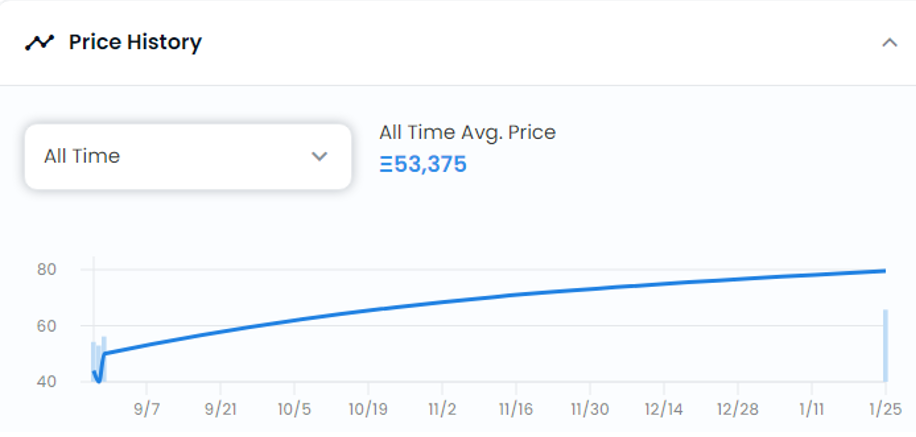The width and height of the screenshot is (916, 437).
Task: Click the 12/28 date axis label
Action: (737, 409)
